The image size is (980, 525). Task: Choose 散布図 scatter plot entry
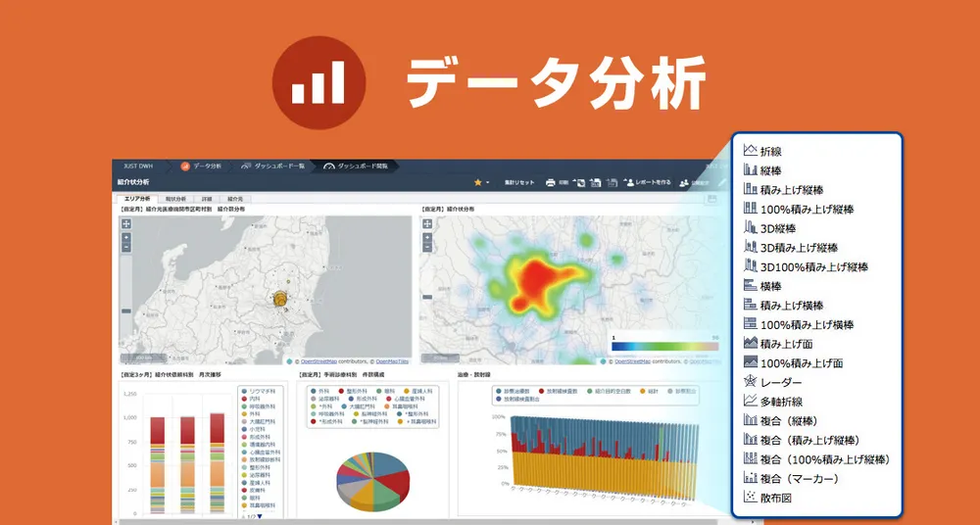pyautogui.click(x=768, y=499)
